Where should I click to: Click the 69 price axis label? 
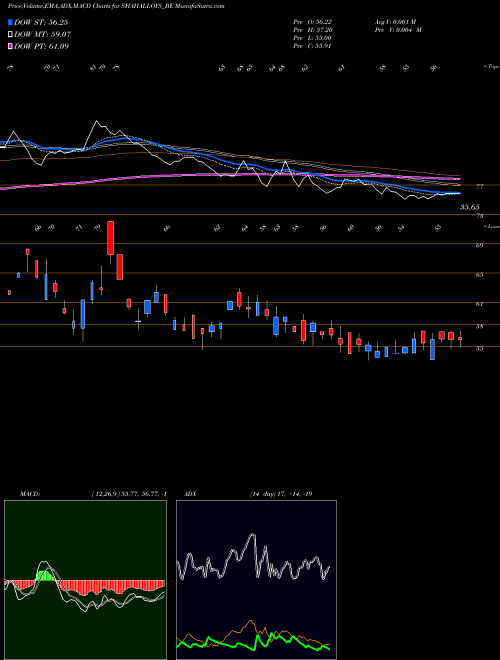point(479,245)
